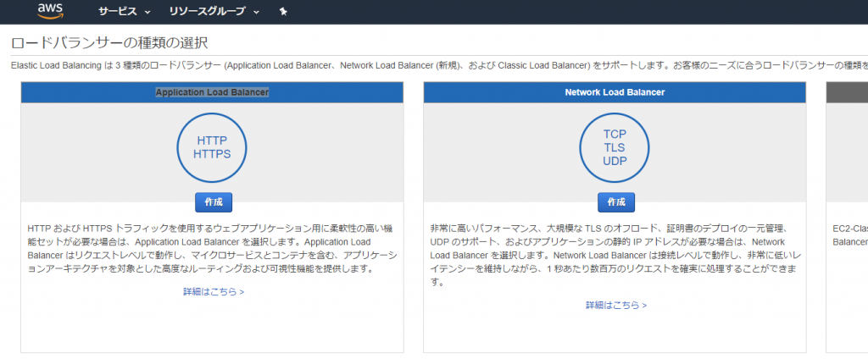The width and height of the screenshot is (868, 364).
Task: Open 詳細はこちら link for Network Load Balancer
Action: pyautogui.click(x=615, y=305)
